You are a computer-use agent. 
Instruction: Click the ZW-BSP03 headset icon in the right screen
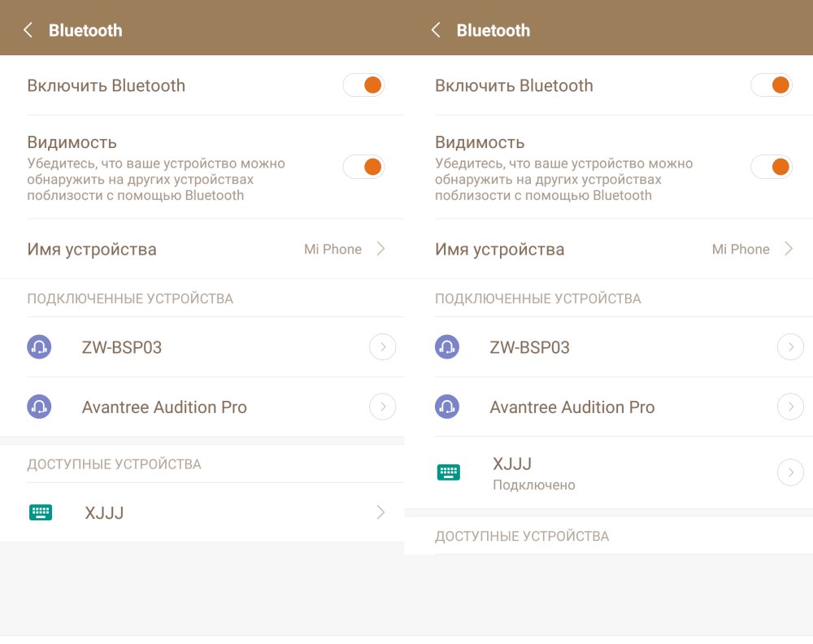447,347
